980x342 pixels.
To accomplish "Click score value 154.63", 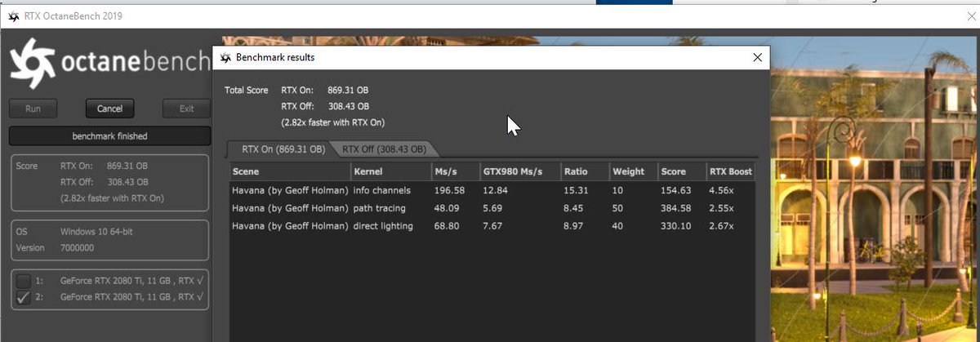I will coord(676,190).
